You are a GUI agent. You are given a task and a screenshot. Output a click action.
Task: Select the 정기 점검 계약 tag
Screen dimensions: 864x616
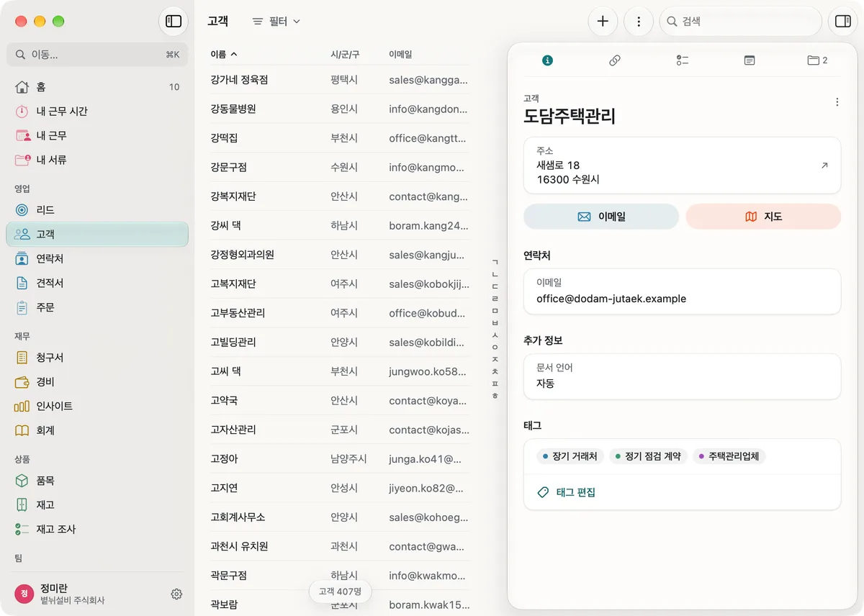648,456
